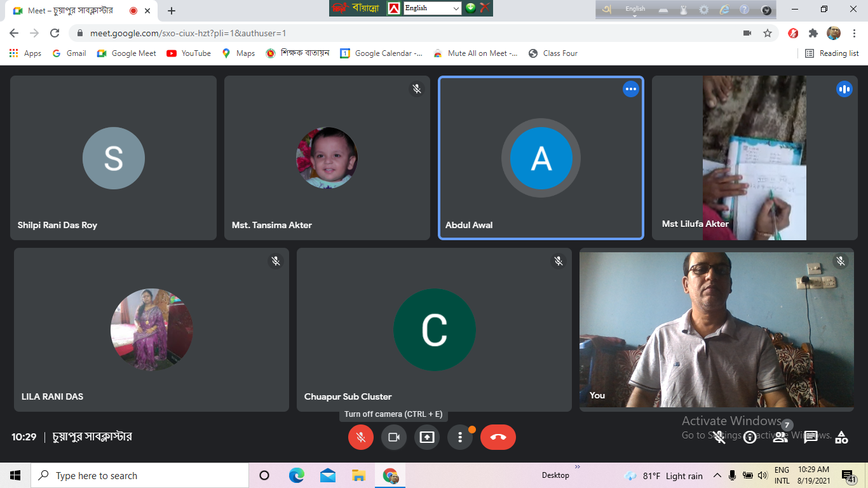The height and width of the screenshot is (488, 868).
Task: Click the speaking indicator on Mst Lilufa Akter's tile
Action: (844, 90)
